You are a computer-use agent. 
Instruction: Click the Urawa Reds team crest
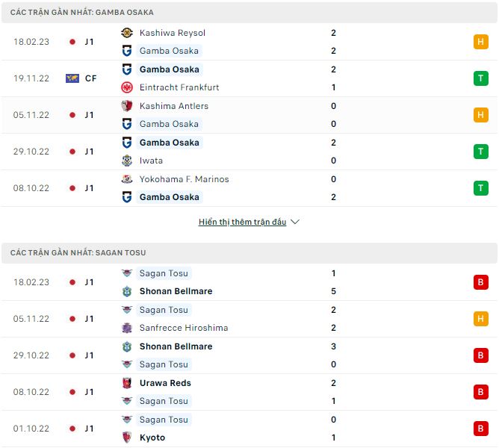tap(126, 383)
